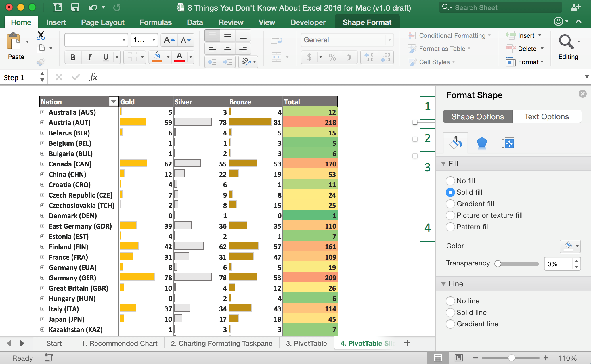591x364 pixels.
Task: Click the Font Color icon
Action: 179,57
